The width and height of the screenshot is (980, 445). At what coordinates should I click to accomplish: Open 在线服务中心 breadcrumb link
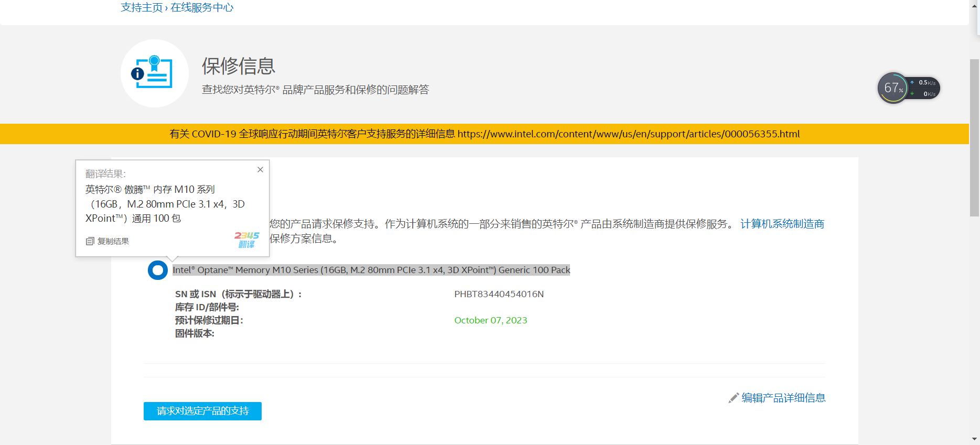pos(202,7)
